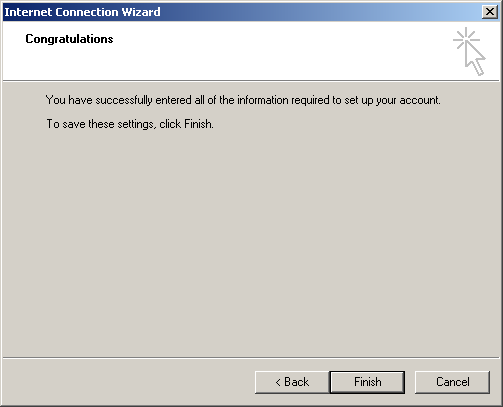The height and width of the screenshot is (407, 503).
Task: Click the word 'account' ending the first sentence
Action: point(420,100)
